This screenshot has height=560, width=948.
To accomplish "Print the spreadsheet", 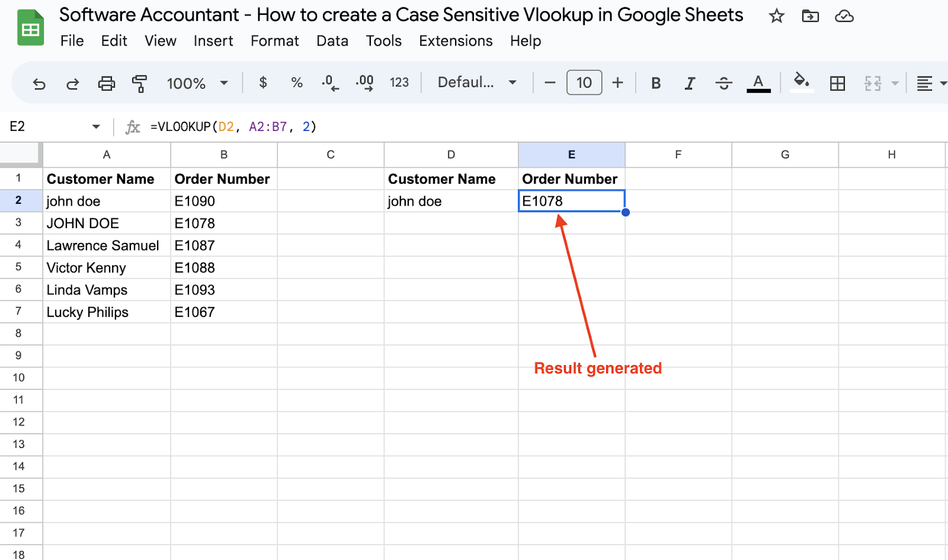I will pos(107,84).
